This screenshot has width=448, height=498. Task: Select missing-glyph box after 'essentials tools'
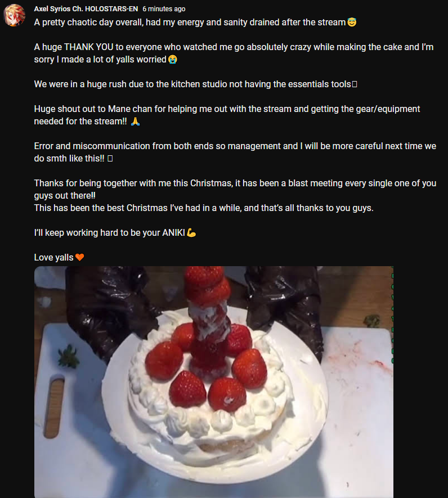[x=355, y=84]
